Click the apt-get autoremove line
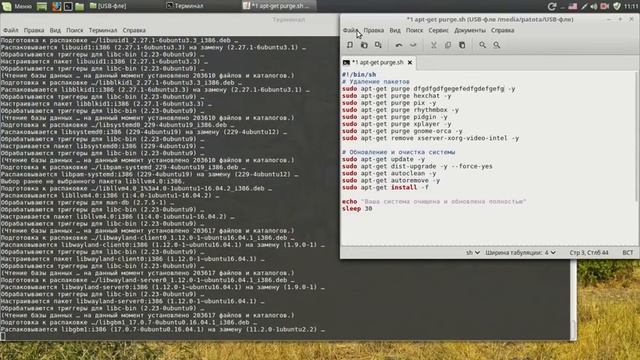The width and height of the screenshot is (640, 360). (x=391, y=180)
